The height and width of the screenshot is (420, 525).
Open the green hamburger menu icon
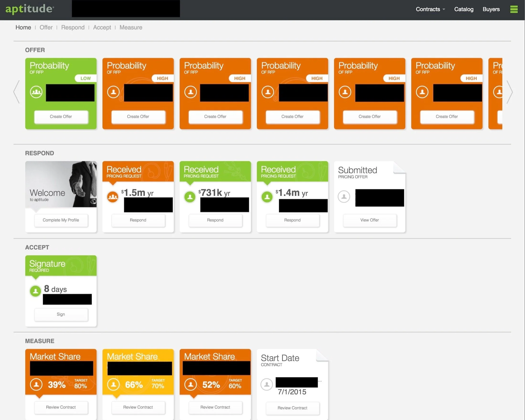pyautogui.click(x=514, y=9)
